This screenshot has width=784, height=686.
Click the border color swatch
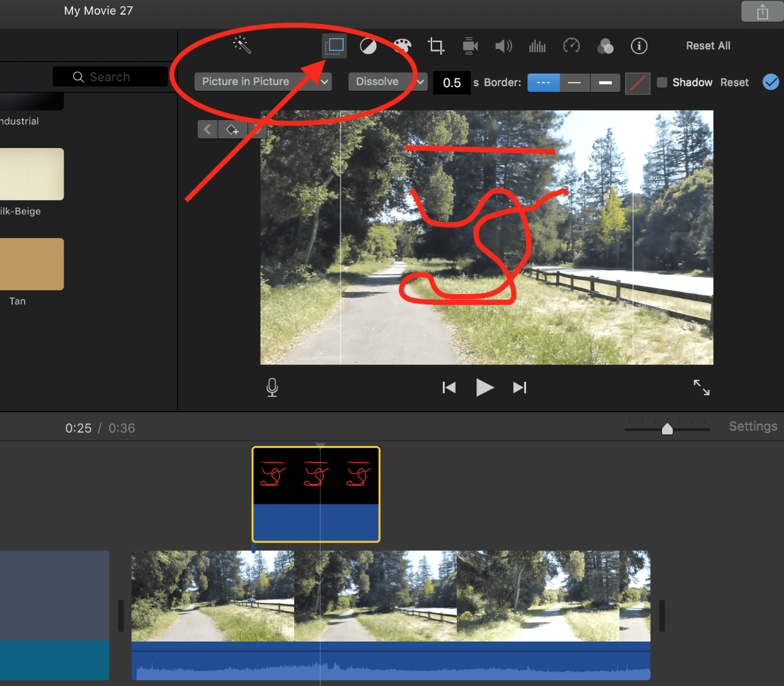click(637, 83)
